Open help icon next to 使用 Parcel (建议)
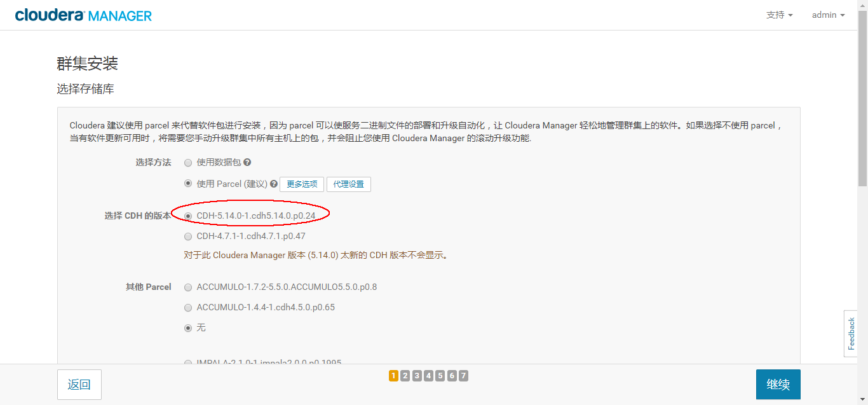The image size is (868, 405). click(x=273, y=184)
